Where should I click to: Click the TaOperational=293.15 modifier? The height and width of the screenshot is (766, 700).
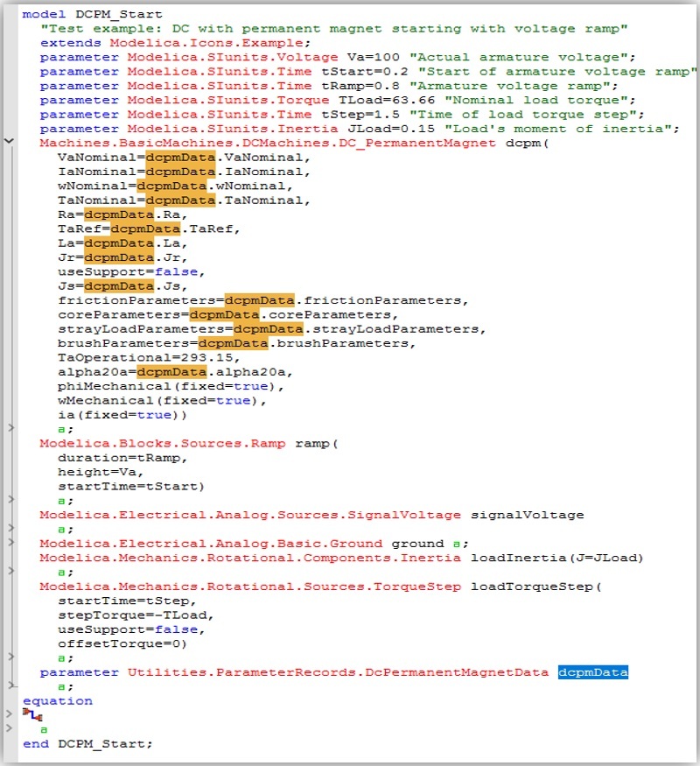tap(145, 357)
